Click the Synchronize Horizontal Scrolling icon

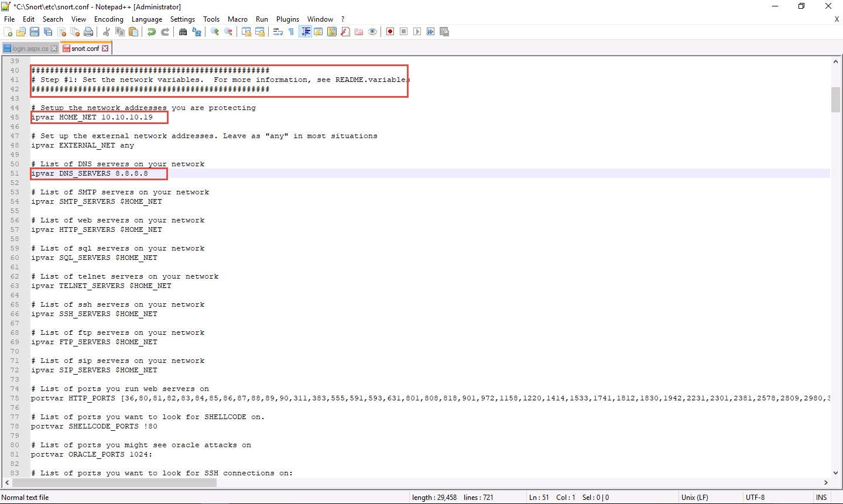pyautogui.click(x=260, y=32)
